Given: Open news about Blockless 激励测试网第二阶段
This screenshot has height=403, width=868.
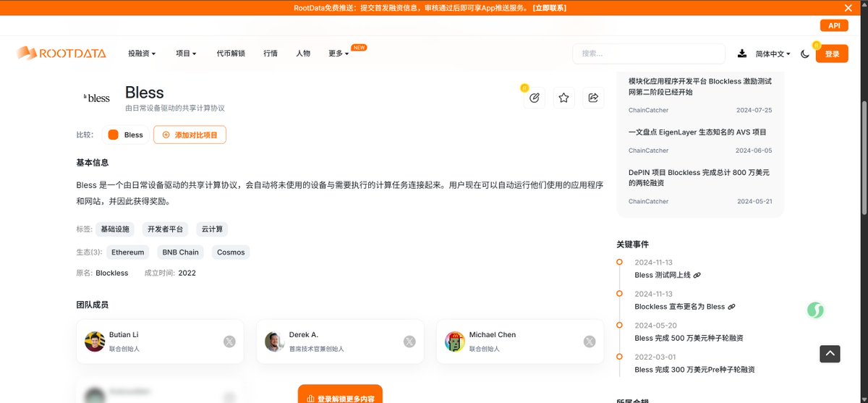Looking at the screenshot, I should 700,87.
